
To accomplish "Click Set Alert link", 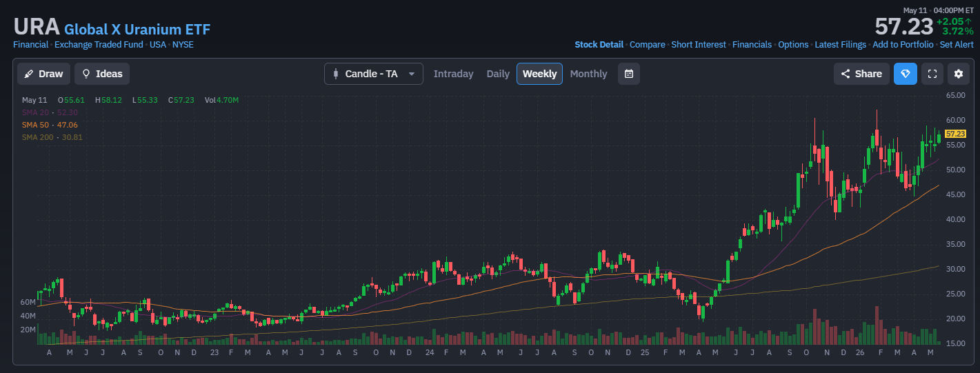I will click(x=957, y=45).
